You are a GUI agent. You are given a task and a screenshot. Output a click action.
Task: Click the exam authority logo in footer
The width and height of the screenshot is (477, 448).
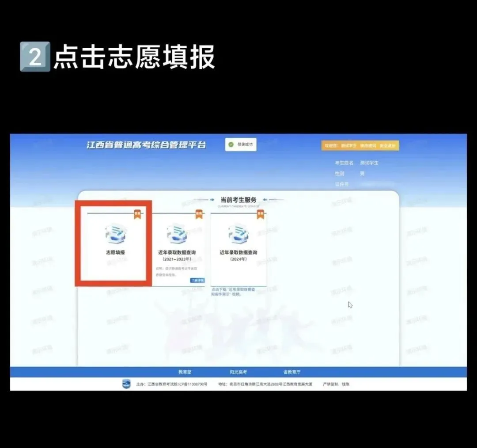tap(126, 384)
